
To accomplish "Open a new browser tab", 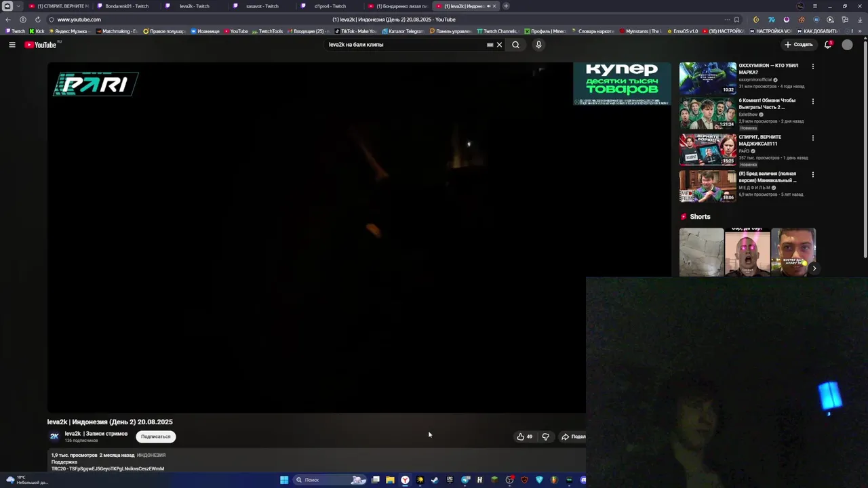I will [x=506, y=6].
